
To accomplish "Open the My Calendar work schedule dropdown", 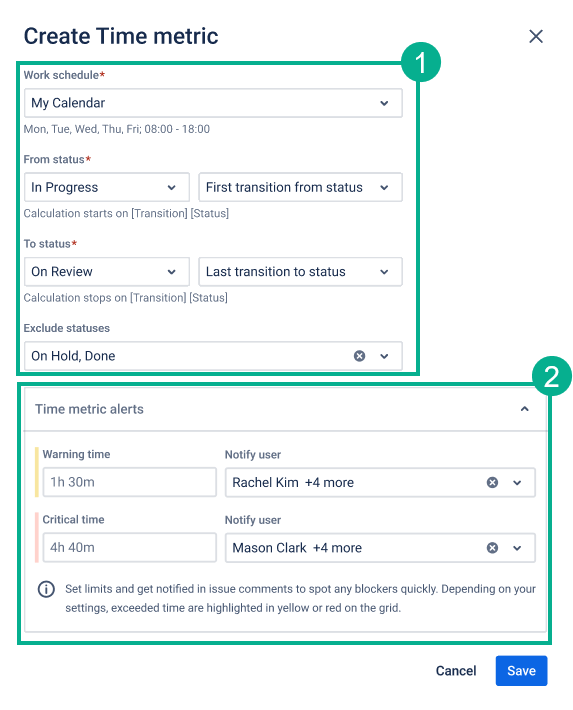I will pyautogui.click(x=213, y=103).
